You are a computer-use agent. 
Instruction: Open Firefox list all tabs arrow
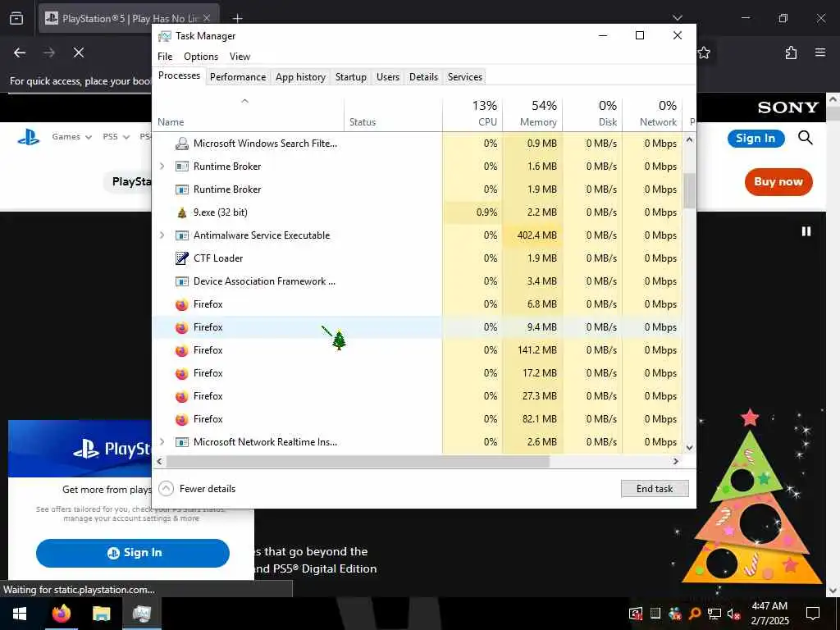pos(677,18)
